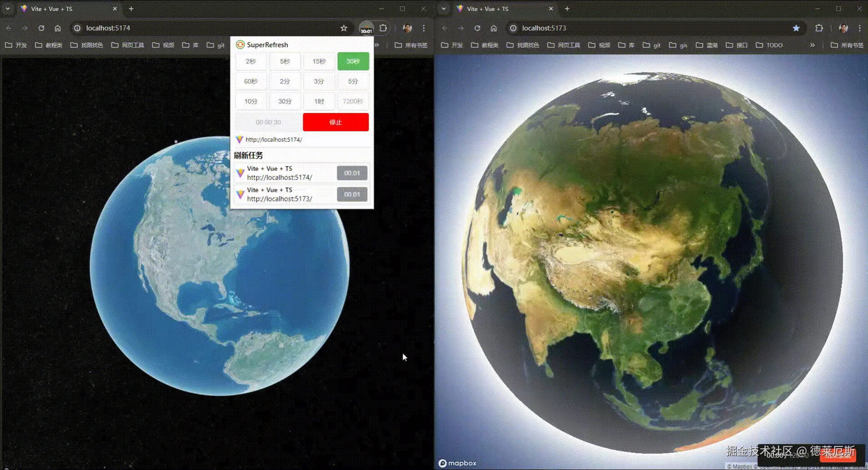Screen dimensions: 868x470
Task: Open Extensions puzzle menu in localhost:5173 window
Action: pos(819,28)
